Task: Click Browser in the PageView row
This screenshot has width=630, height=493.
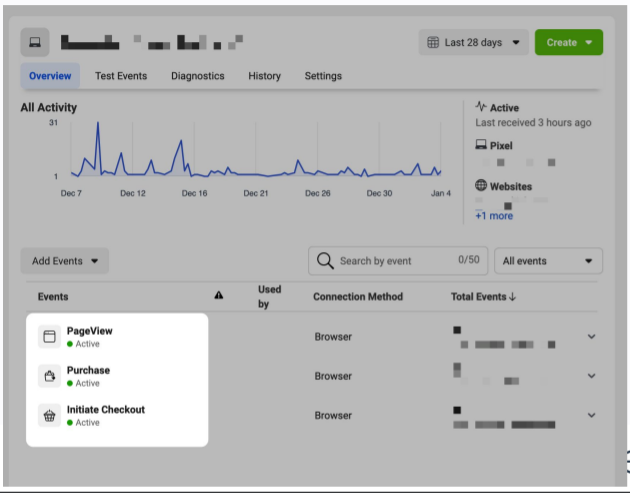Action: [x=333, y=337]
